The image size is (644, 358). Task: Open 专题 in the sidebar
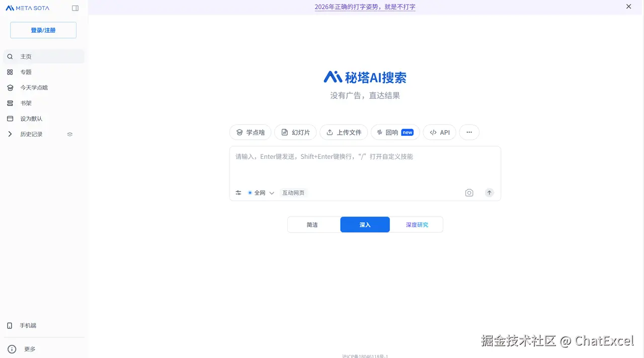(43, 72)
